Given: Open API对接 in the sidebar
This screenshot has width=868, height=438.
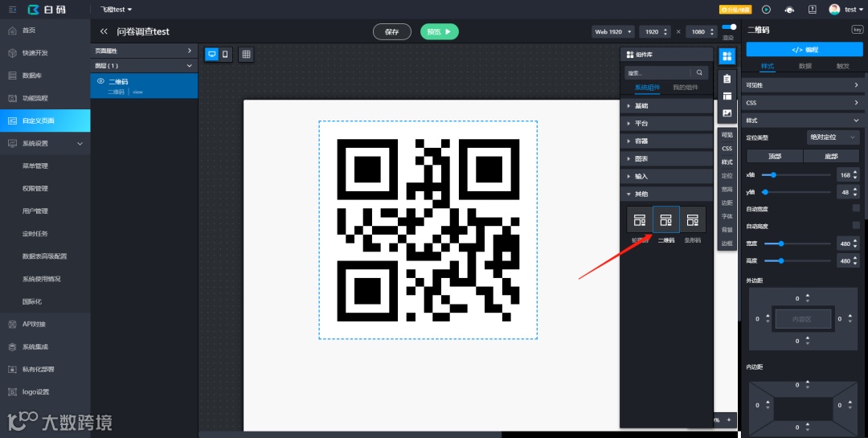Looking at the screenshot, I should point(45,324).
